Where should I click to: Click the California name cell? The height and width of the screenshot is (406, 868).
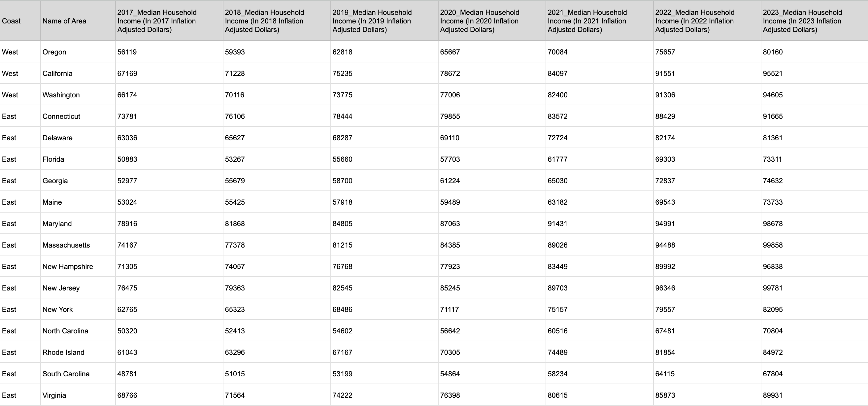(x=57, y=74)
